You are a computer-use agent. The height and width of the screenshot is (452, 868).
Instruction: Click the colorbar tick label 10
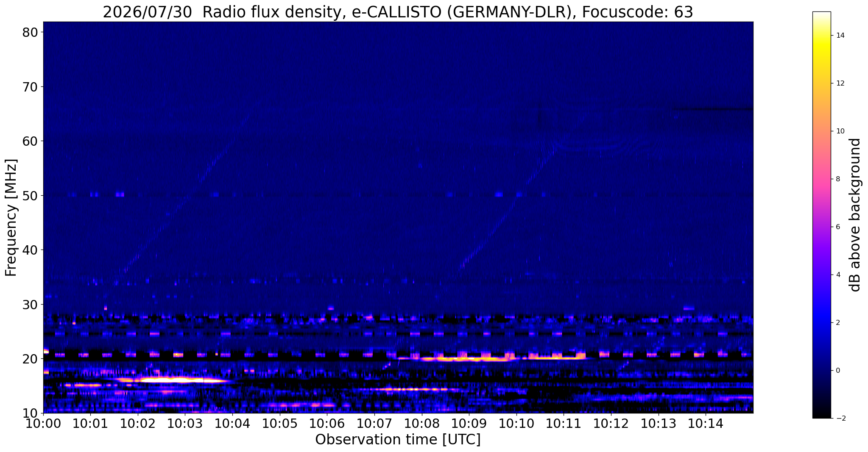pyautogui.click(x=840, y=131)
